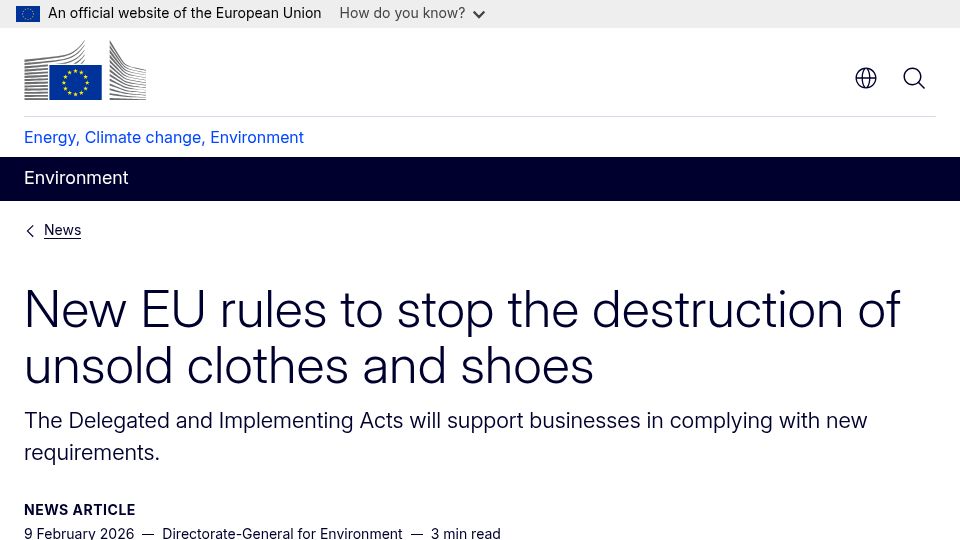Viewport: 960px width, 540px height.
Task: Go back to the News page link
Action: (x=62, y=230)
